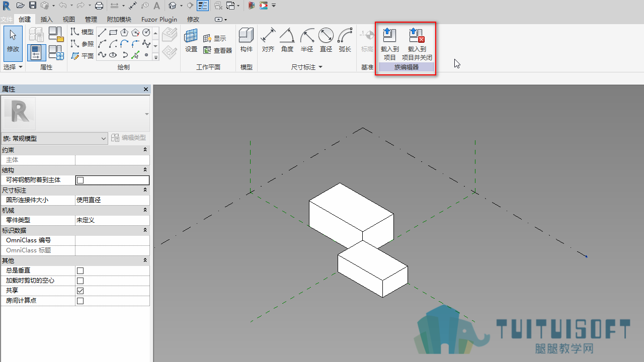Select the 对齐 aligned dimension tool
Image resolution: width=644 pixels, height=362 pixels.
click(x=268, y=41)
